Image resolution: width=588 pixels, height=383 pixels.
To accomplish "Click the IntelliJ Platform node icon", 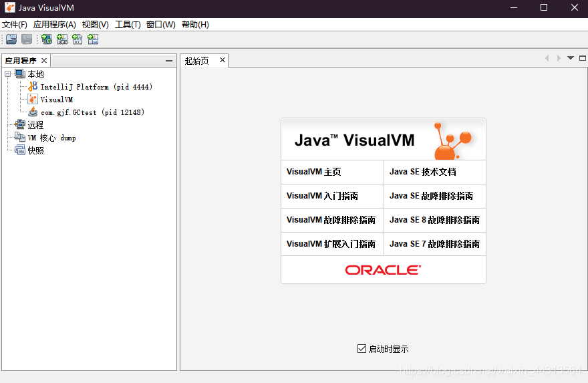I will [x=33, y=87].
